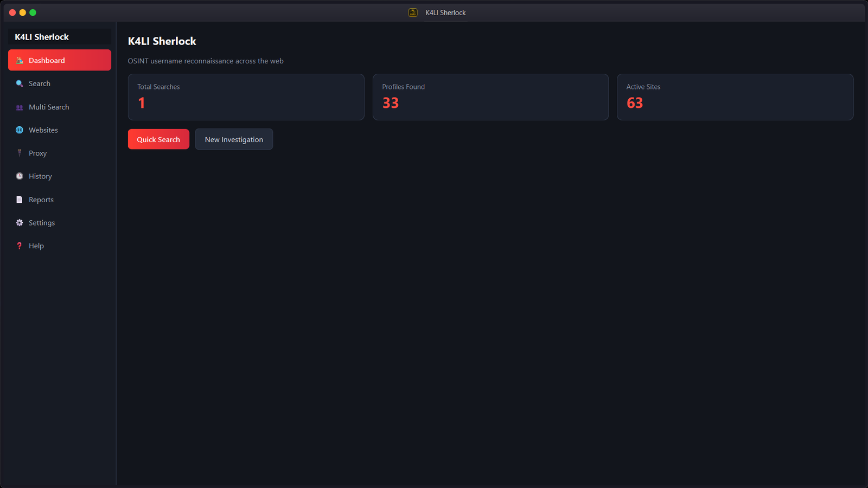Click the Profiles Found stat card
Image resolution: width=868 pixels, height=488 pixels.
click(490, 97)
